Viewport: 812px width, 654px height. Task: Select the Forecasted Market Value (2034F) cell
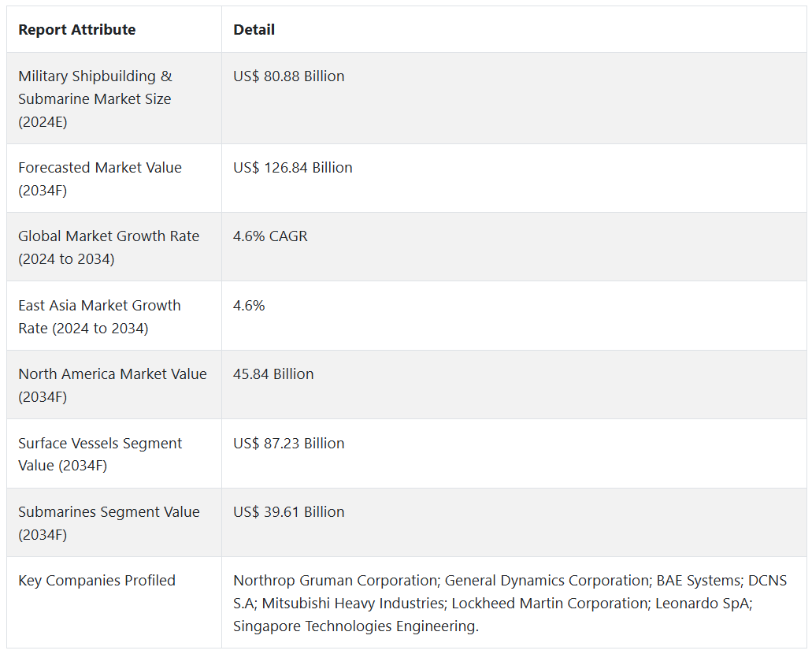[x=99, y=179]
